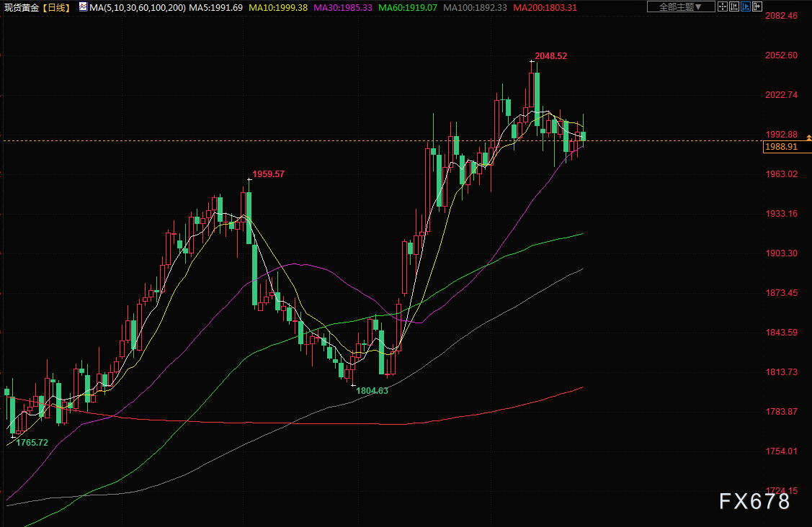Viewport: 812px width, 527px height.
Task: Click the red MA200:1803.31 value
Action: (545, 8)
